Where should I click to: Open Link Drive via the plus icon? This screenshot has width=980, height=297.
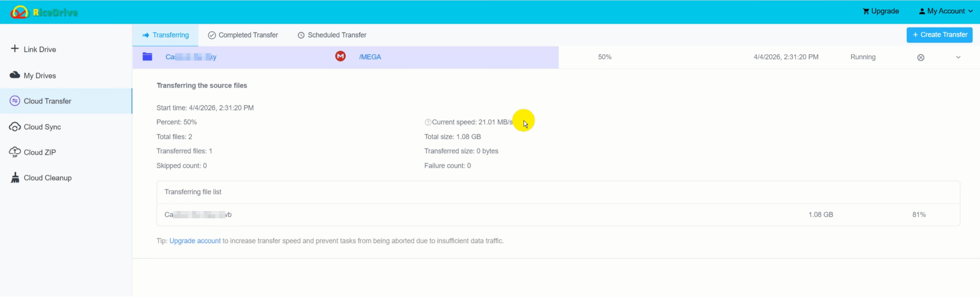pyautogui.click(x=15, y=49)
